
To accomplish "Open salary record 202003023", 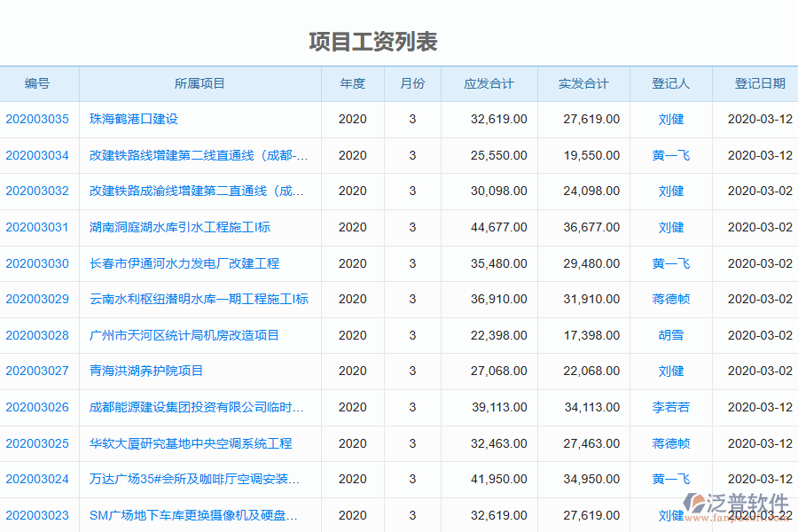I will pos(38,515).
